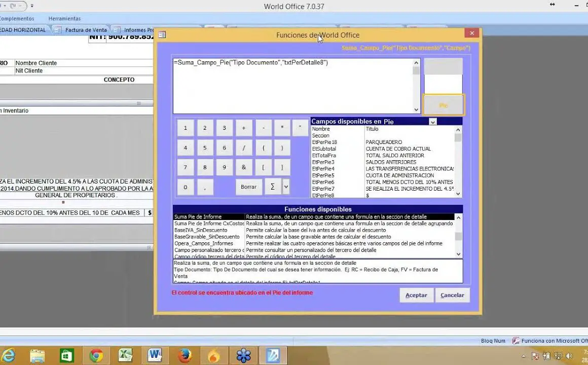Insert the ampersand concatenation operator

coord(244,167)
